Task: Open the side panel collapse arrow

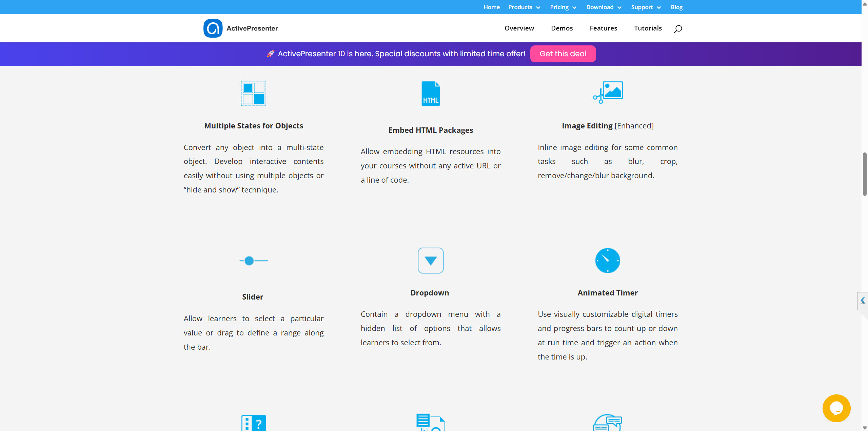Action: (863, 301)
